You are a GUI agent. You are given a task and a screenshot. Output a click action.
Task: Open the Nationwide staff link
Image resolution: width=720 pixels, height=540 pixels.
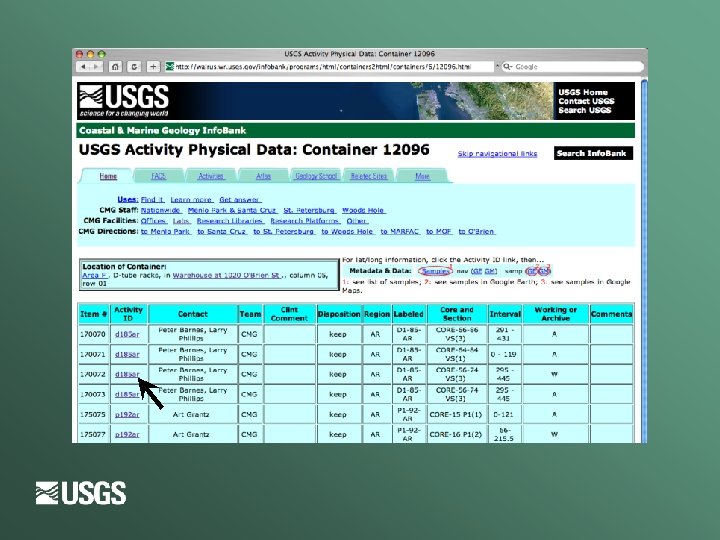161,210
